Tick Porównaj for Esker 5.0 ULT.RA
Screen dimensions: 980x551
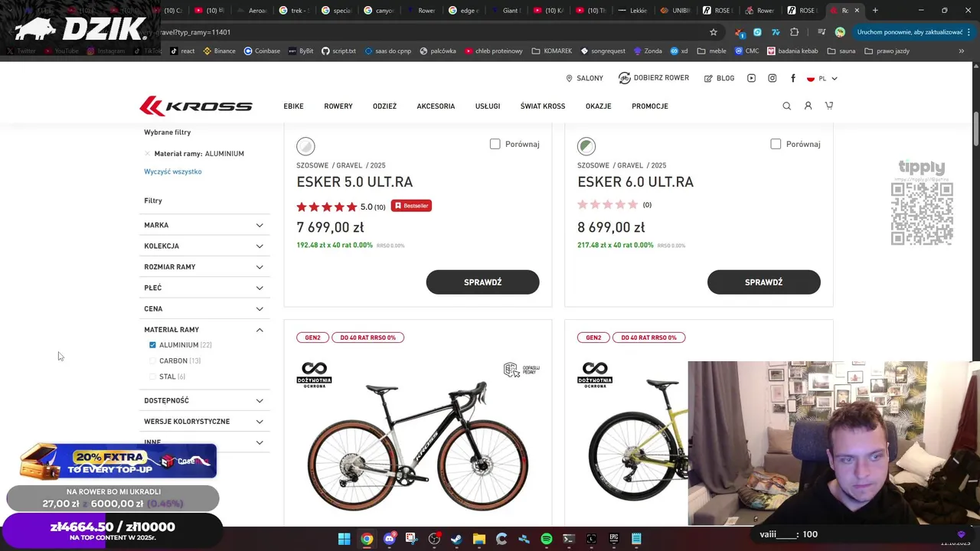tap(495, 144)
